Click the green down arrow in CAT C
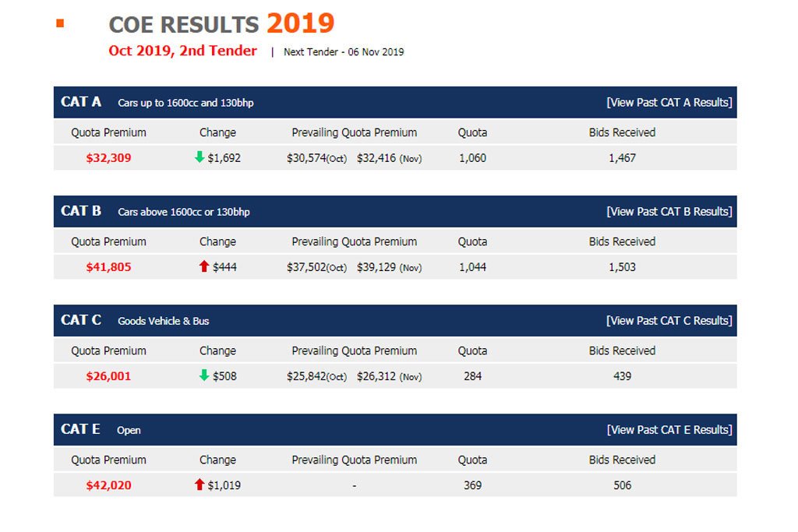Viewport: 798px width, 532px height. point(204,375)
